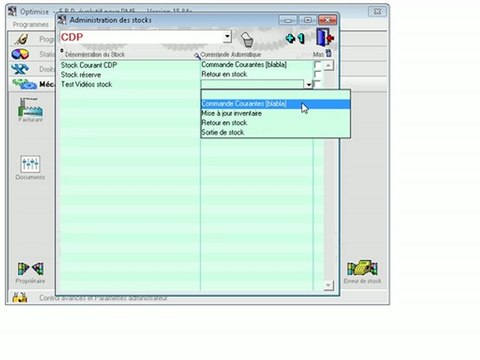Click inside the CDP selection field
The height and width of the screenshot is (360, 480).
[x=142, y=37]
